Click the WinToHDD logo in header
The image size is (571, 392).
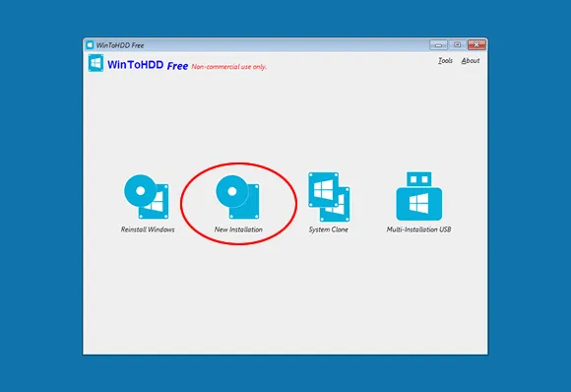(95, 63)
